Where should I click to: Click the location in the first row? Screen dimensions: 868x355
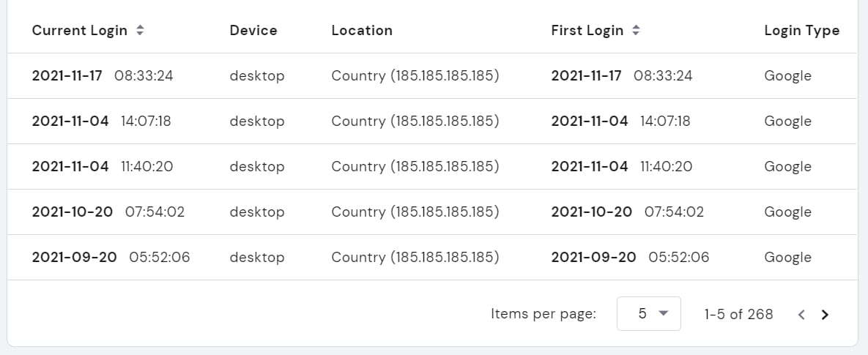pos(415,76)
